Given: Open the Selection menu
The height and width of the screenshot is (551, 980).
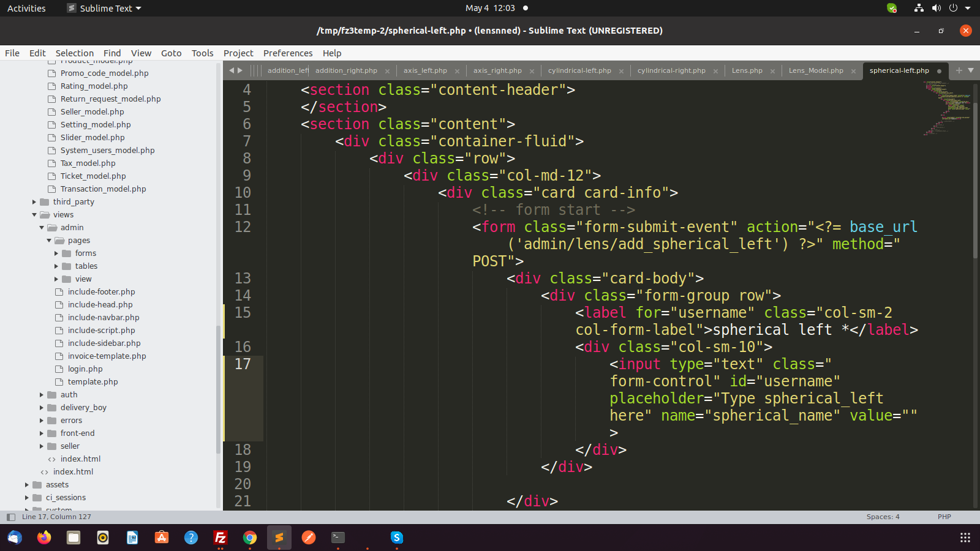Looking at the screenshot, I should tap(75, 53).
